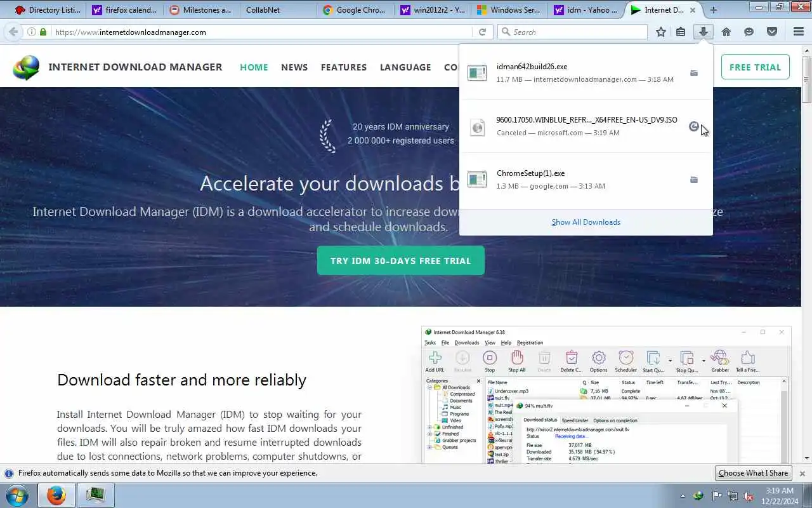Screen dimensions: 812x508
Task: Show bookmarks list icon in toolbar
Action: tap(681, 32)
